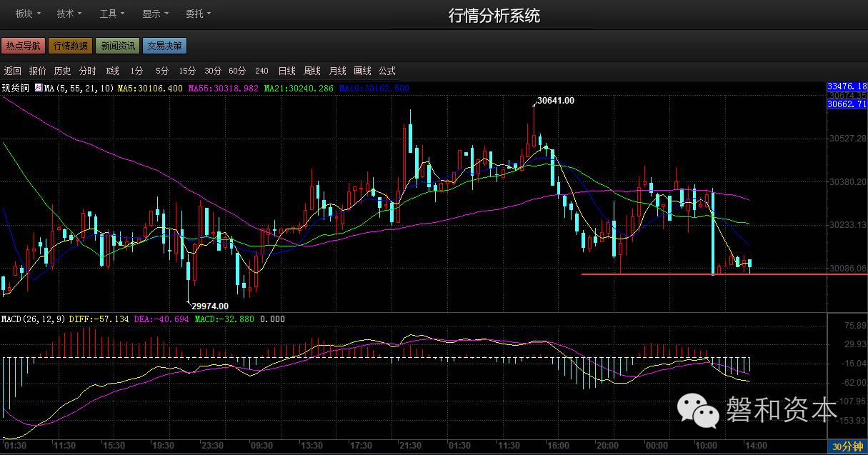
Task: Click the blue 交易决策 button
Action: (x=164, y=46)
